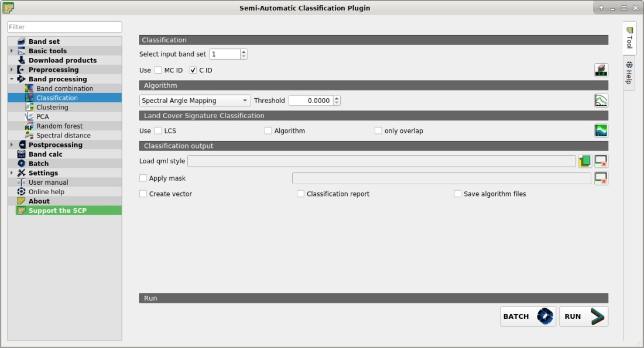Enable the Create vector checkbox

coord(143,194)
